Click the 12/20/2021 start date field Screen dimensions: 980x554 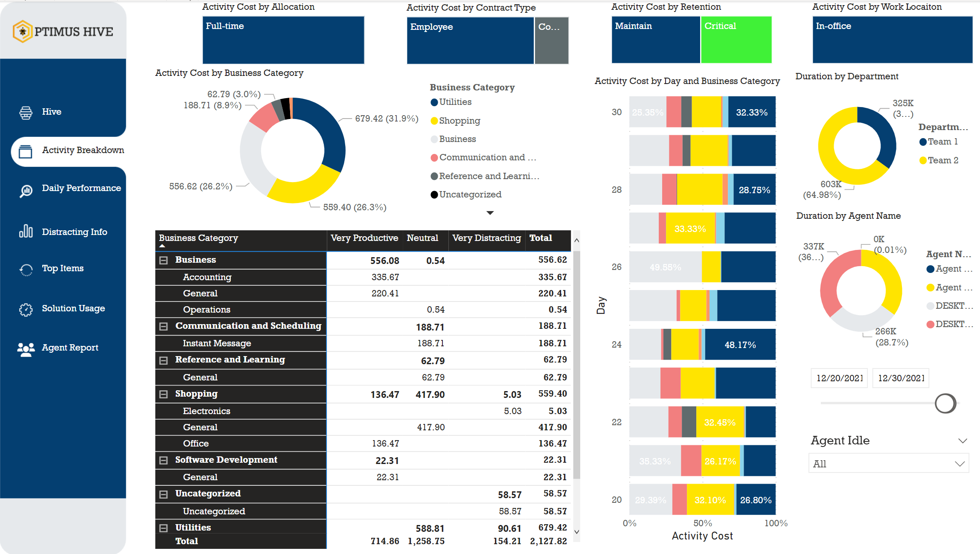click(x=839, y=378)
